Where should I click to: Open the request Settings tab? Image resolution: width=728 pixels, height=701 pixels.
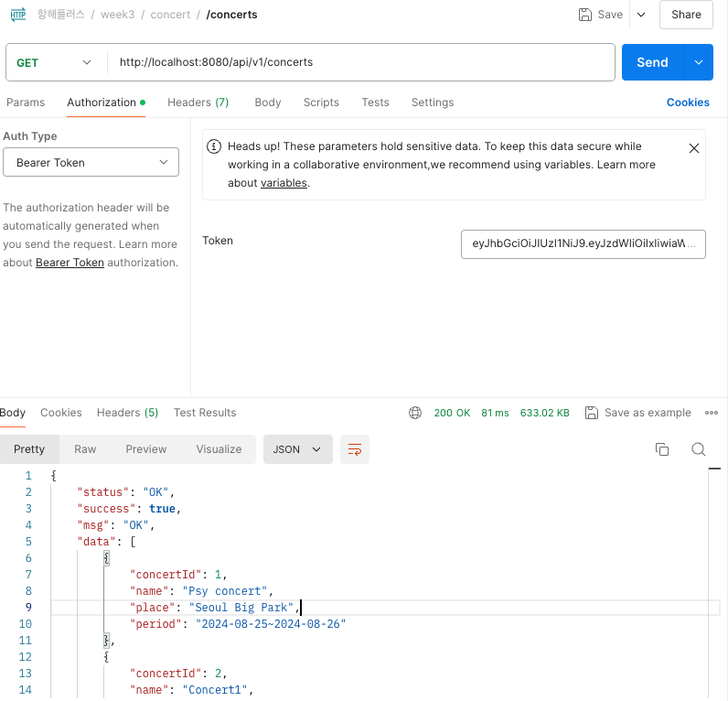(x=433, y=102)
